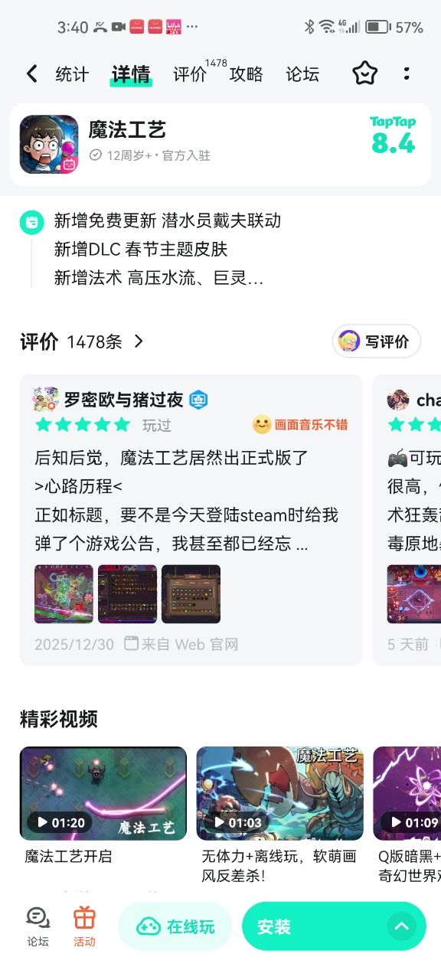Expand install options with the up chevron

(401, 926)
